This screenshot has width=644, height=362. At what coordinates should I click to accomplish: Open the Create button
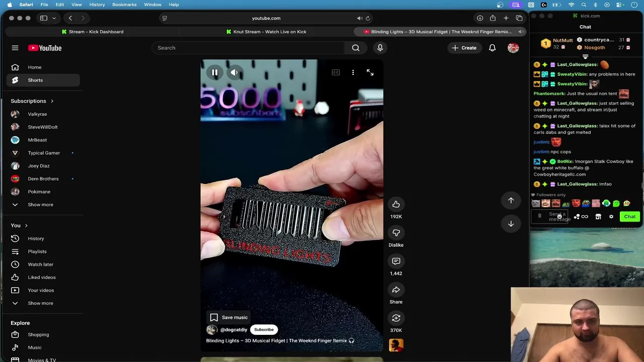464,48
